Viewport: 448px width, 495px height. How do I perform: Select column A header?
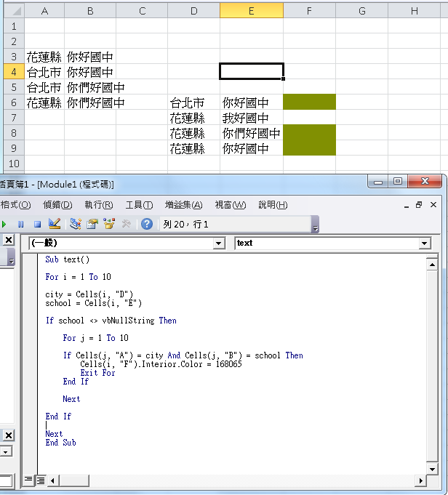point(44,11)
